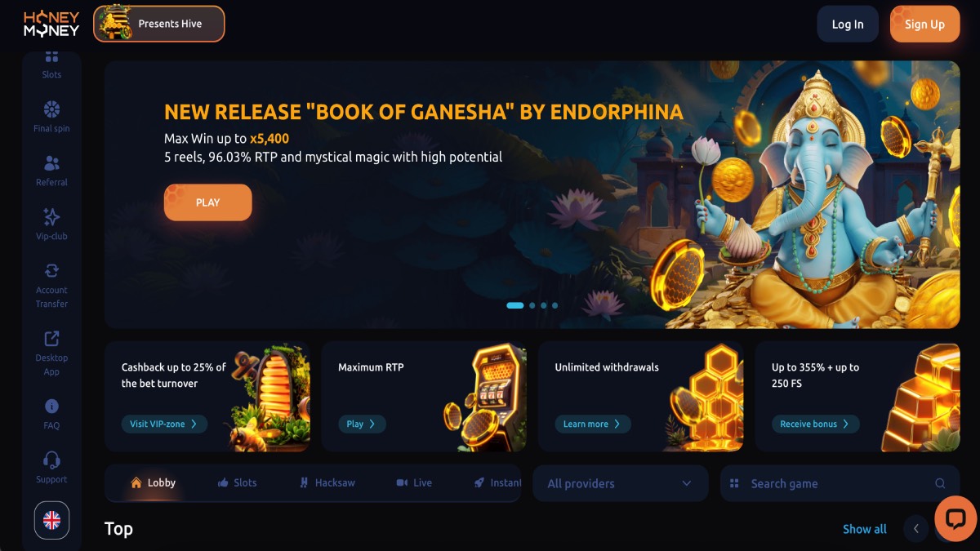The height and width of the screenshot is (551, 980).
Task: Show the previous Top games with the left arrow
Action: [x=916, y=529]
